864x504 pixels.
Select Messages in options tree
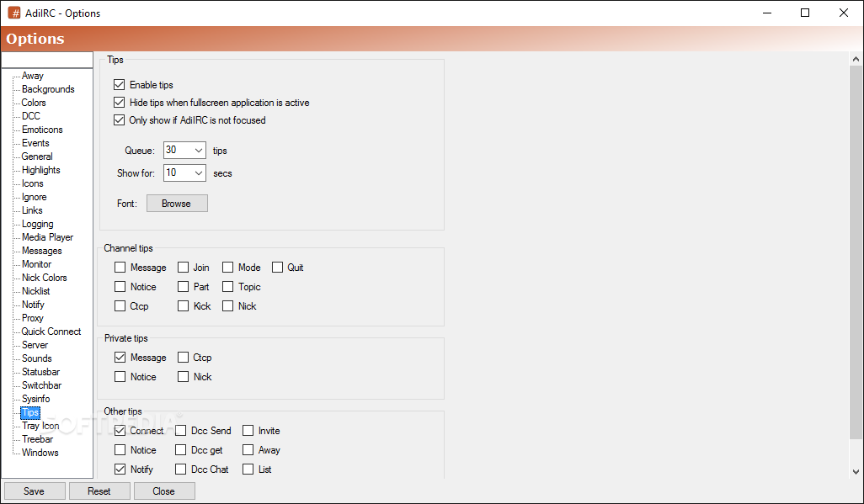42,252
